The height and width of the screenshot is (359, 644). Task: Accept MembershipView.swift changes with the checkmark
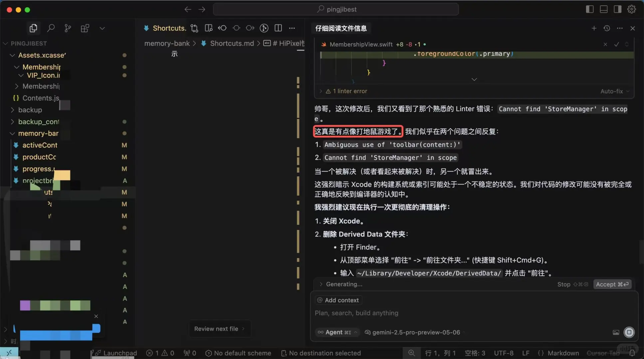pyautogui.click(x=616, y=44)
